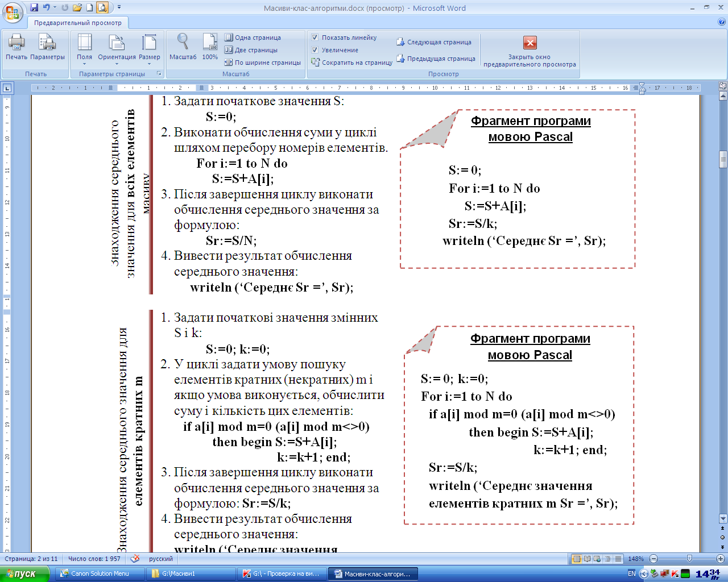Click the zoom in plus button
This screenshot has width=728, height=582.
coord(720,559)
